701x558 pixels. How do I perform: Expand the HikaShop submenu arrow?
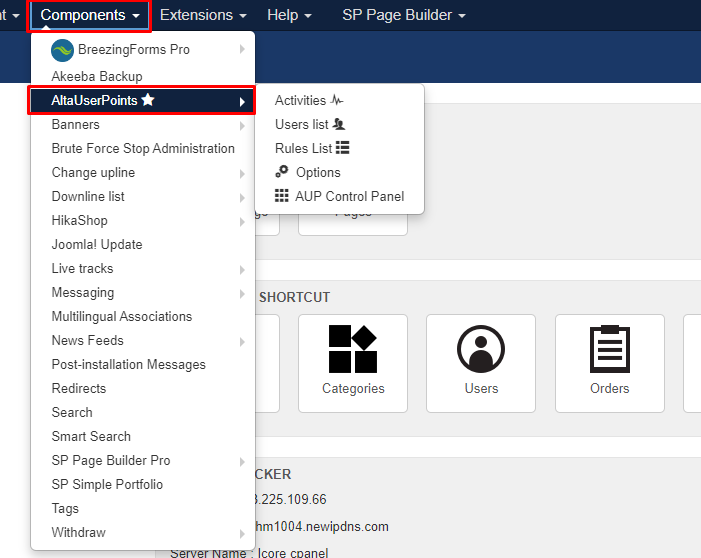click(x=242, y=222)
